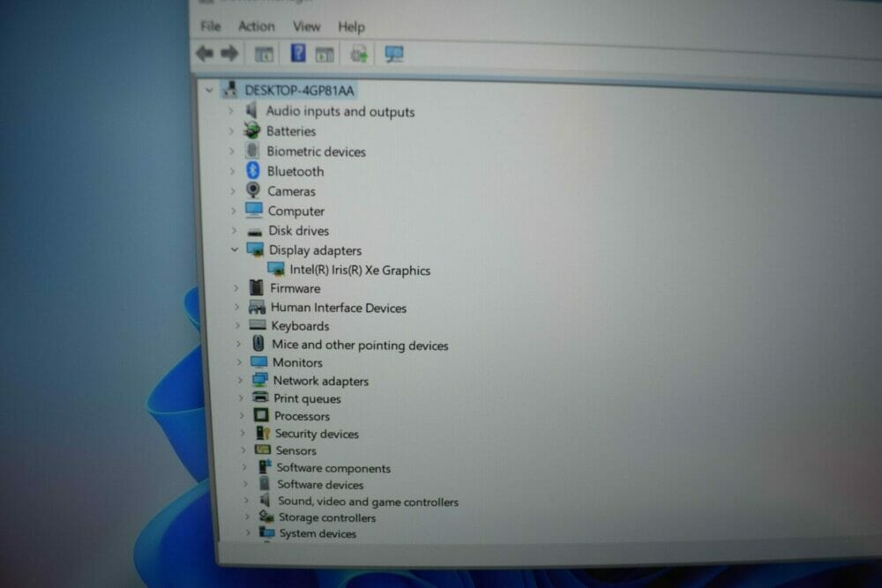Click the Mice and other pointing devices icon
This screenshot has width=882, height=588.
(x=258, y=344)
